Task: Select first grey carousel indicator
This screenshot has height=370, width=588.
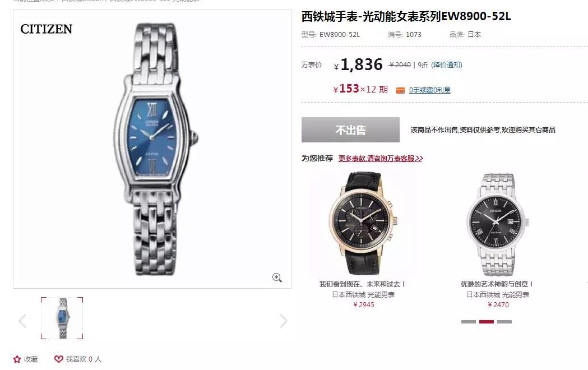Action: (469, 322)
